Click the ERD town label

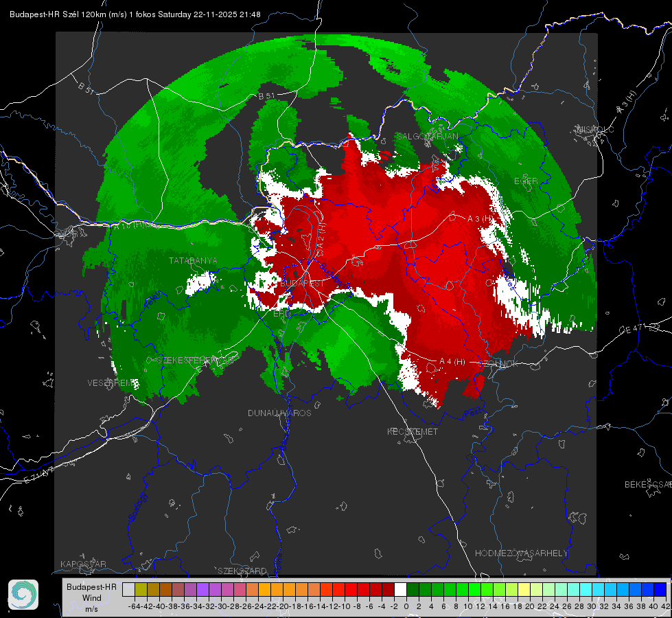point(281,314)
